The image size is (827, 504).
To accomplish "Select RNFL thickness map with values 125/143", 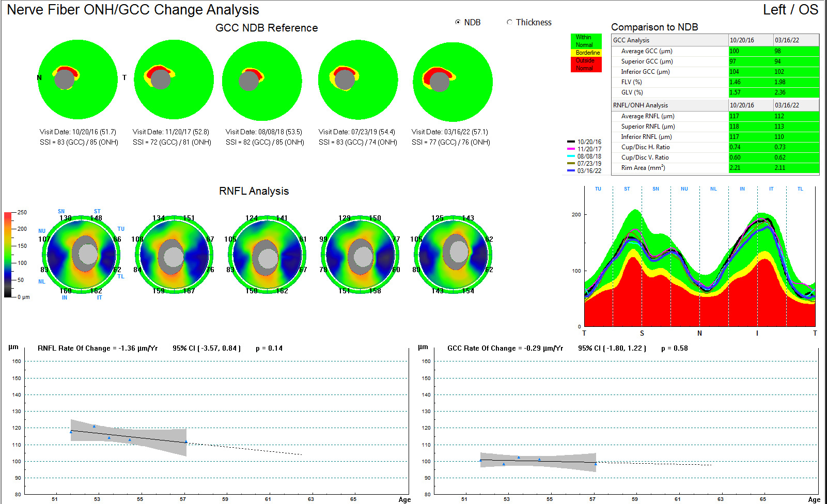I will 453,255.
